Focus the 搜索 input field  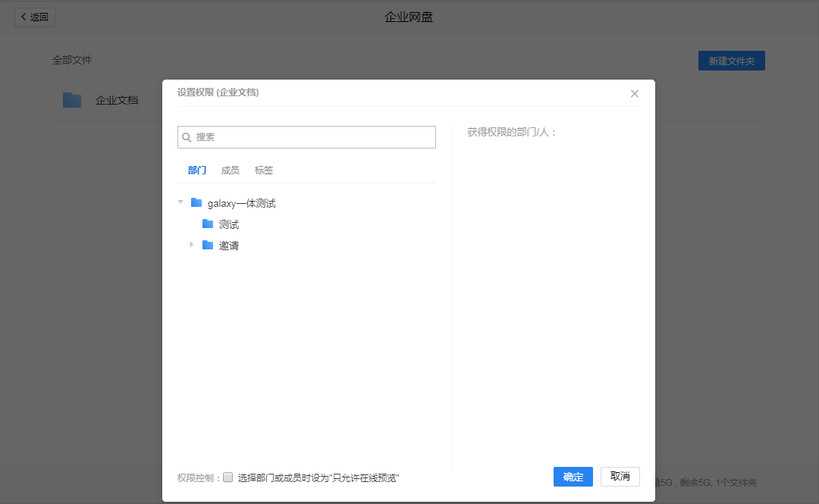[311, 137]
